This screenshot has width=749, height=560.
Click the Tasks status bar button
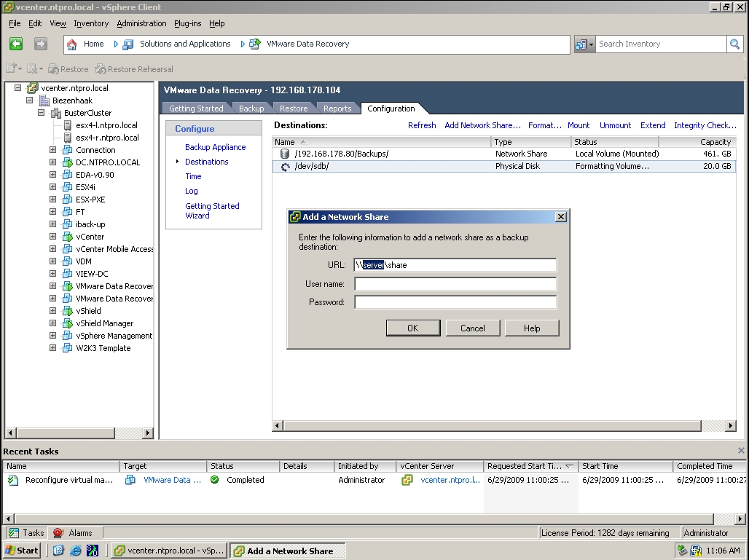click(27, 533)
